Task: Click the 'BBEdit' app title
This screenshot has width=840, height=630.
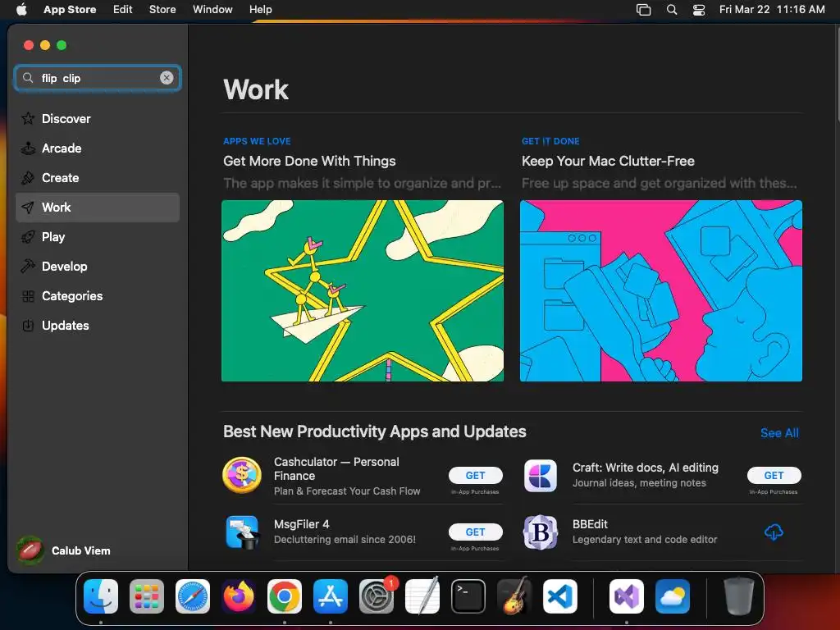Action: point(590,524)
